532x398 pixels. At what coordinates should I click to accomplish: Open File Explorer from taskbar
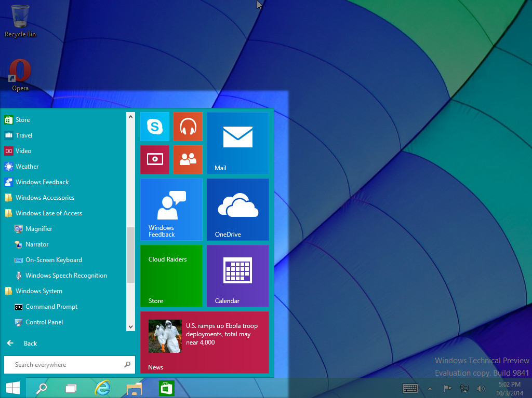(134, 389)
